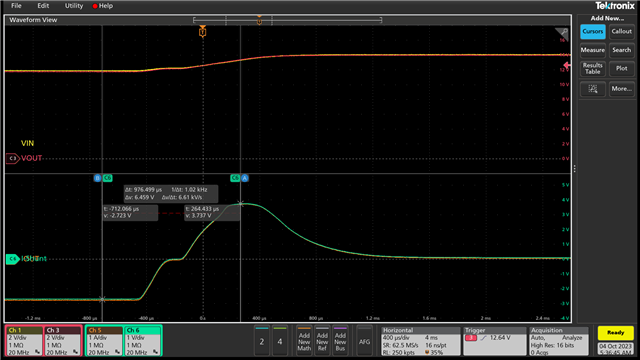Click the trigger rising-edge slope icon
The width and height of the screenshot is (640, 360).
click(483, 338)
